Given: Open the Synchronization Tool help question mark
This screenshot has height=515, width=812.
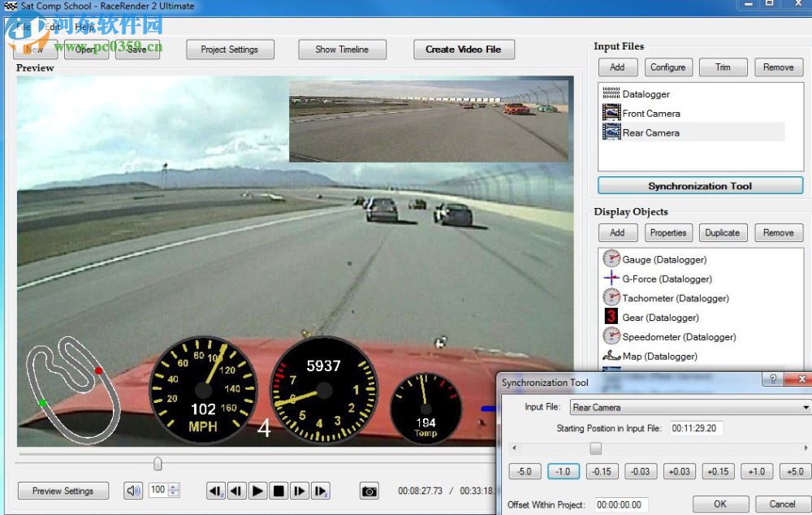Looking at the screenshot, I should (773, 379).
